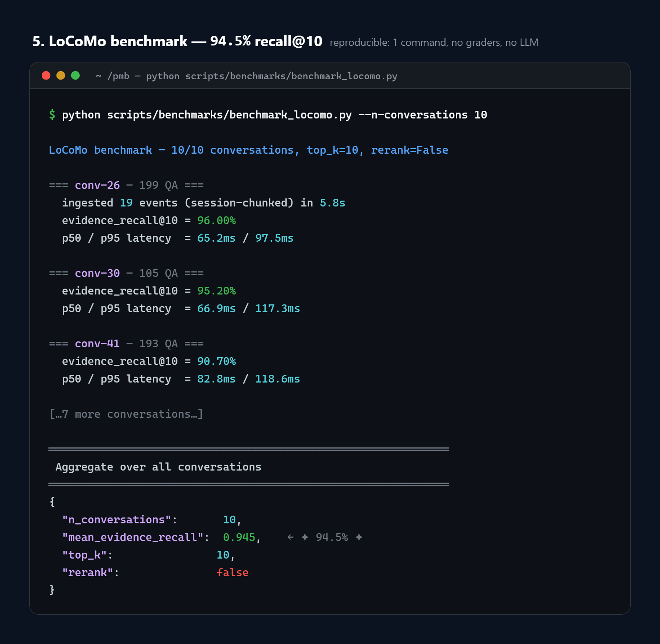Image resolution: width=660 pixels, height=644 pixels.
Task: Click the green "95.20%" recall value
Action: click(x=217, y=291)
